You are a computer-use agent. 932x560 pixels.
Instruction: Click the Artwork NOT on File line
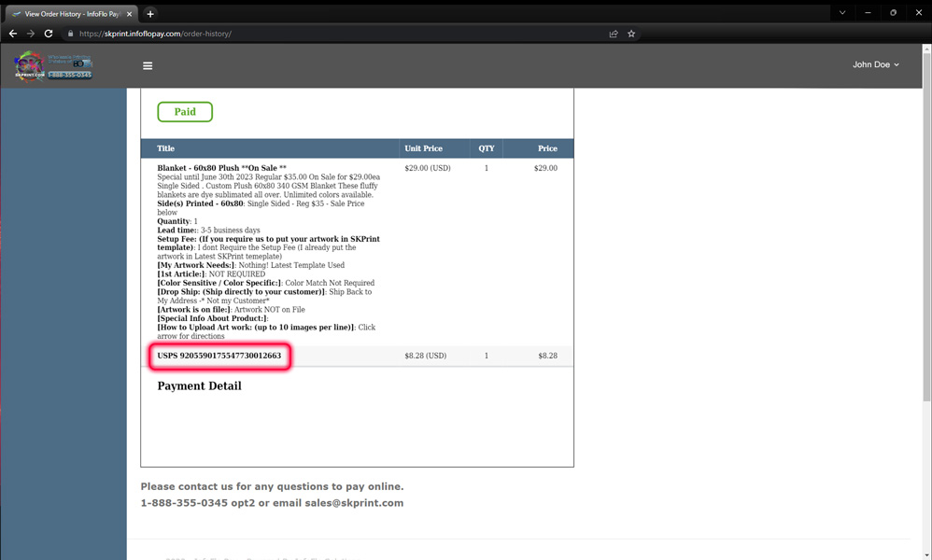pos(232,309)
